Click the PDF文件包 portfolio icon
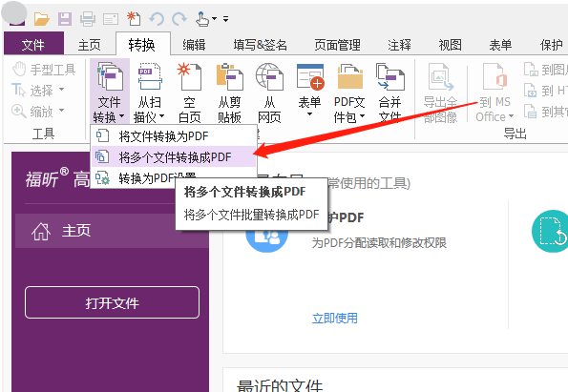Viewport: 568px width, 392px height. point(349,76)
